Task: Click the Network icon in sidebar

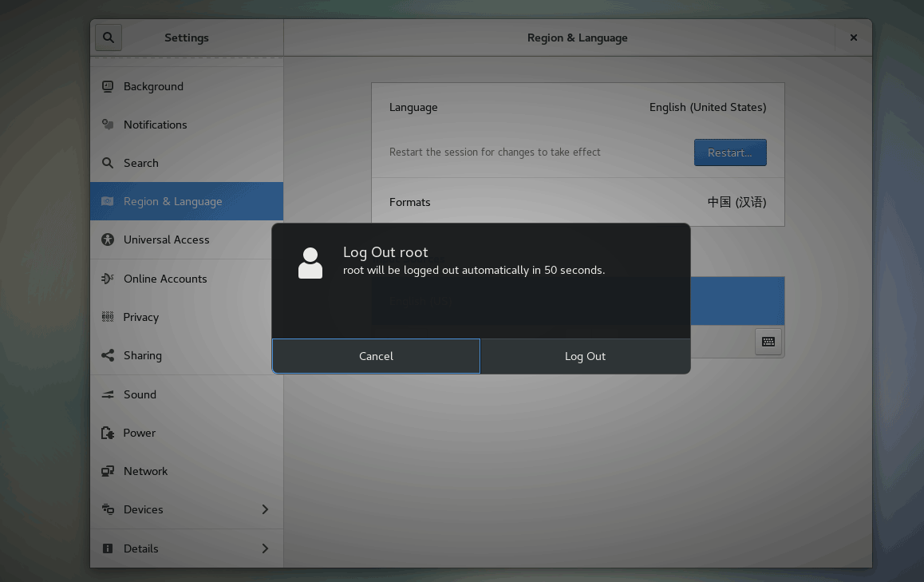Action: (x=108, y=471)
